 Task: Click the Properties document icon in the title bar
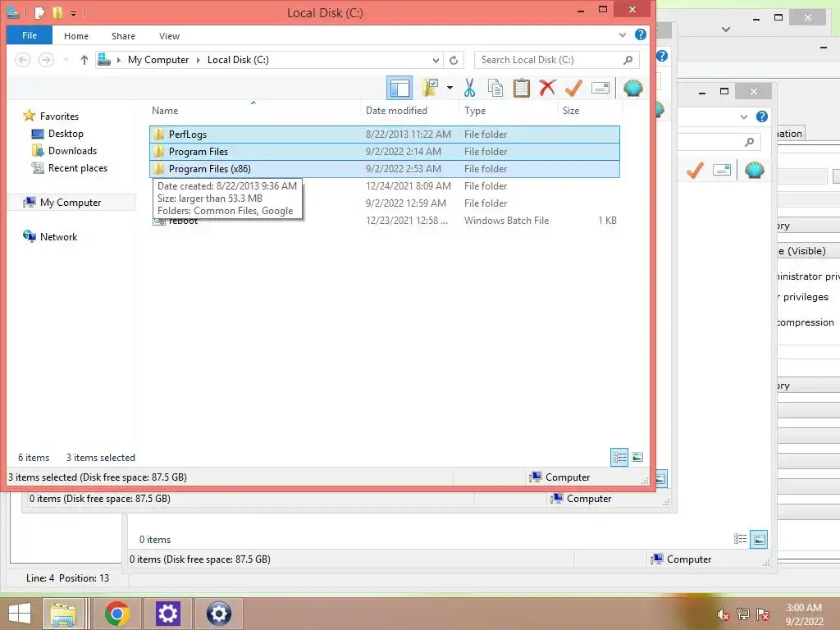[x=39, y=11]
